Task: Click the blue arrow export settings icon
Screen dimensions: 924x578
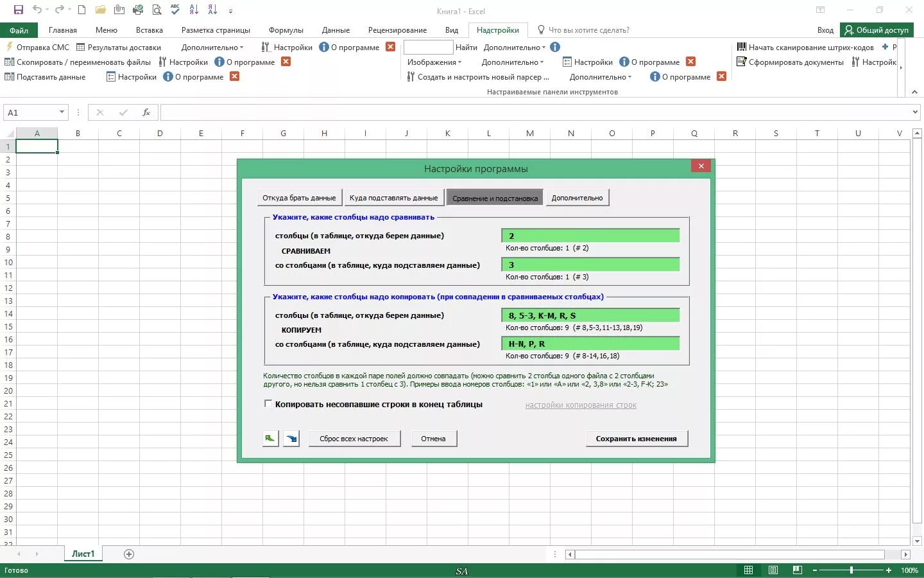Action: (x=291, y=438)
